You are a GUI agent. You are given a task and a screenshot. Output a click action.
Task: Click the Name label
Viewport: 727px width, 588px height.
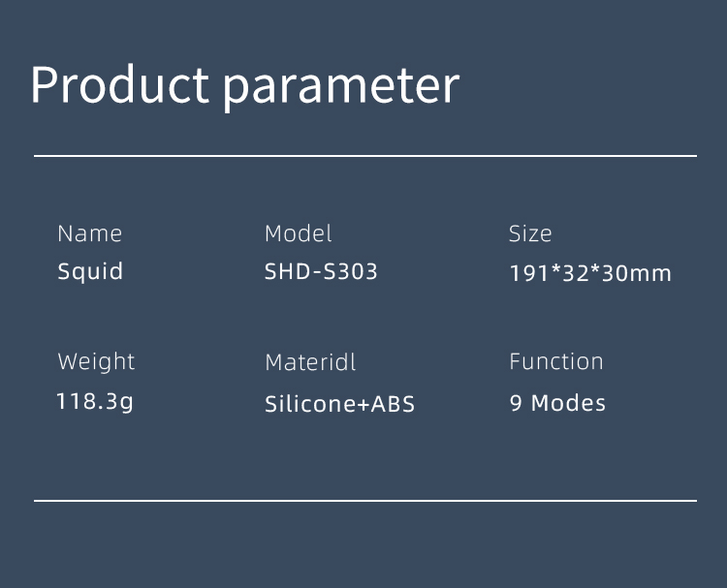(90, 233)
